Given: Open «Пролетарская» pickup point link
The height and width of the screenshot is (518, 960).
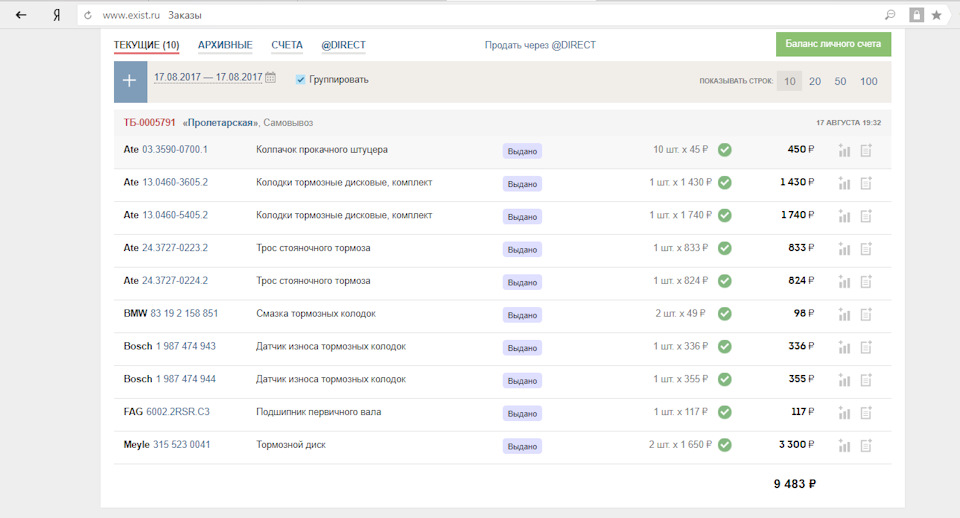Looking at the screenshot, I should tap(220, 122).
